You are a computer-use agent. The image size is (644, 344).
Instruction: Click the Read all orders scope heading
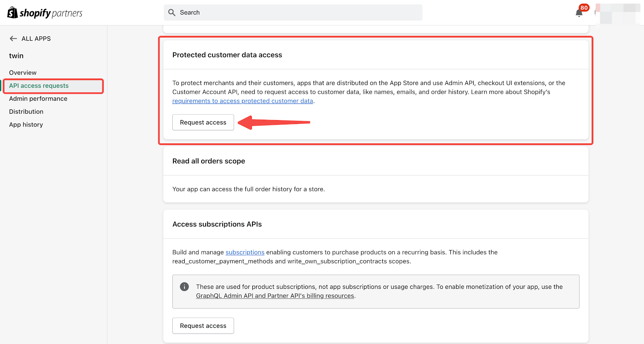[208, 161]
